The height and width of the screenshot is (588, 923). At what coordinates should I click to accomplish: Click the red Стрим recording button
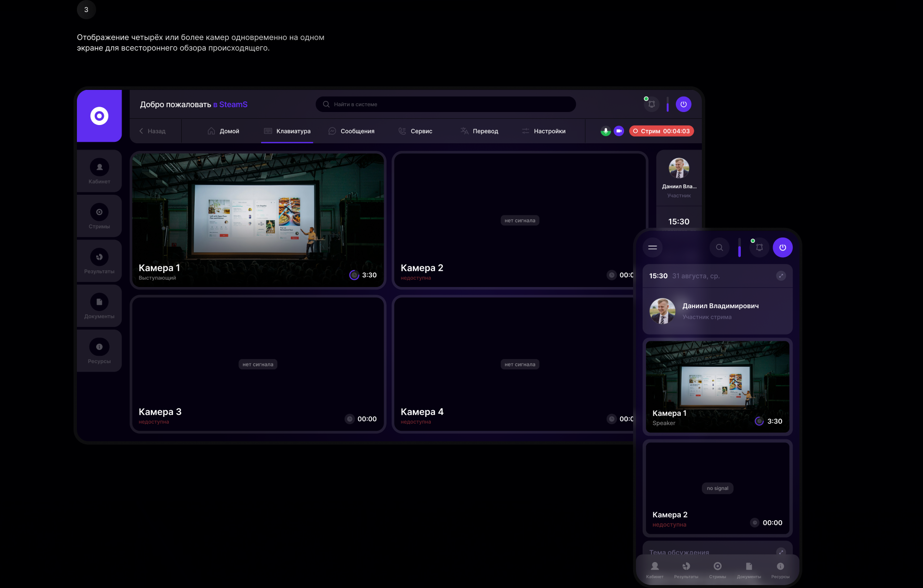coord(661,131)
